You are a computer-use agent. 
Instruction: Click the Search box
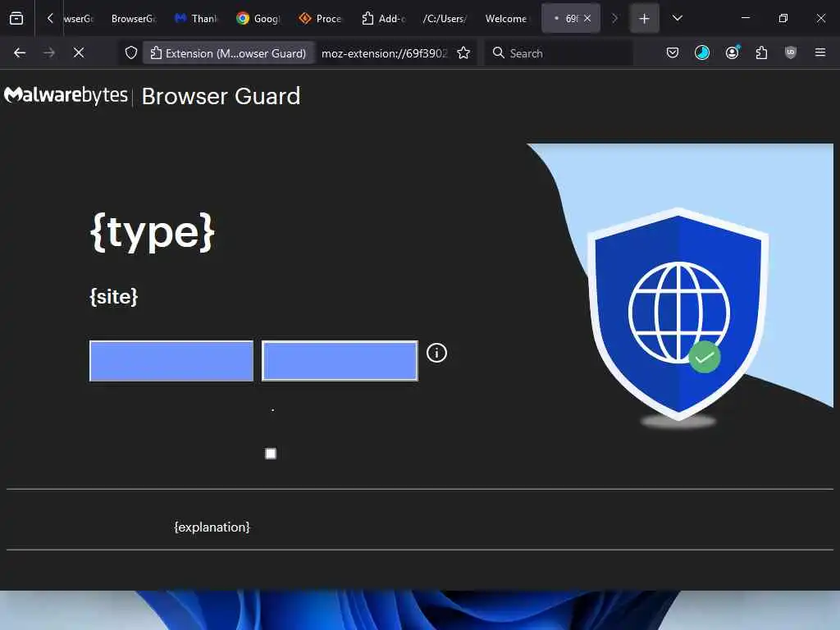pos(559,53)
